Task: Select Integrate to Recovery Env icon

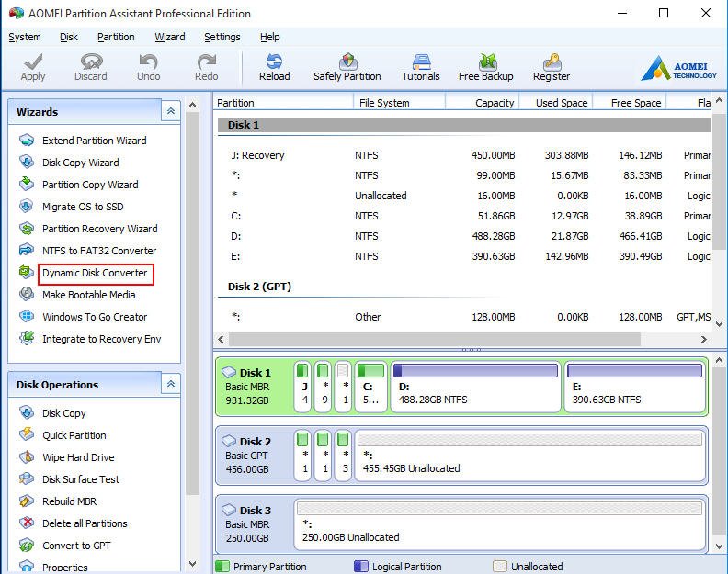Action: tap(27, 338)
